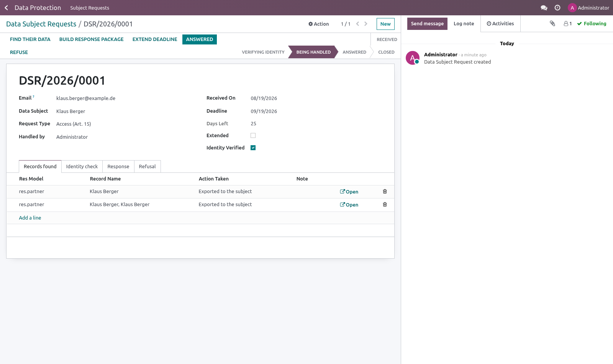Image resolution: width=613 pixels, height=364 pixels.
Task: Open Activities scheduling in chatter
Action: [x=500, y=24]
